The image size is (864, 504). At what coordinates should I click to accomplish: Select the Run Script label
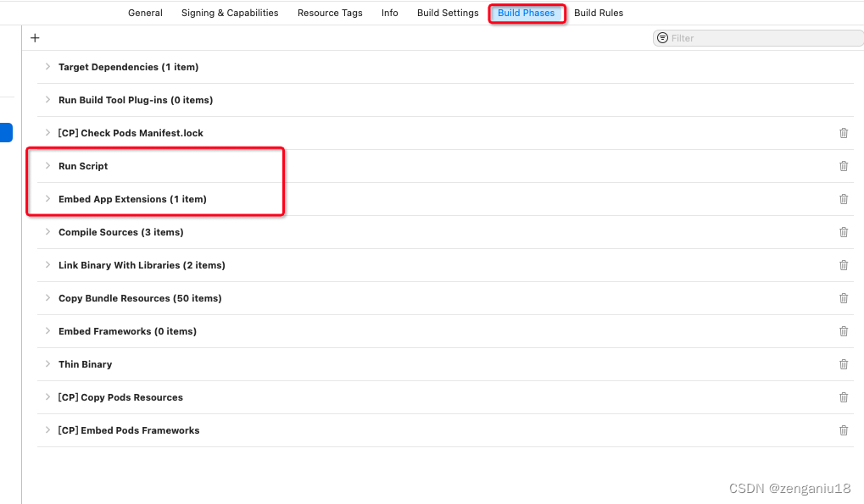tap(83, 166)
